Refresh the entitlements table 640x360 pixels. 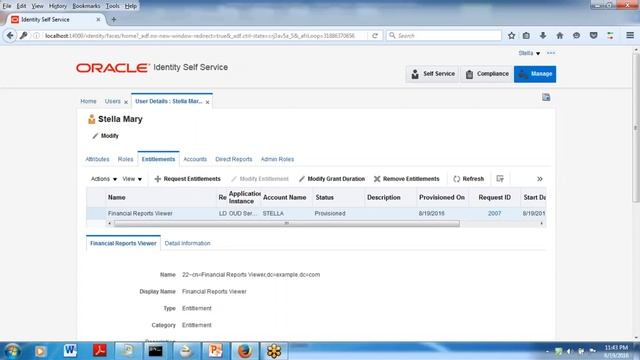[469, 179]
